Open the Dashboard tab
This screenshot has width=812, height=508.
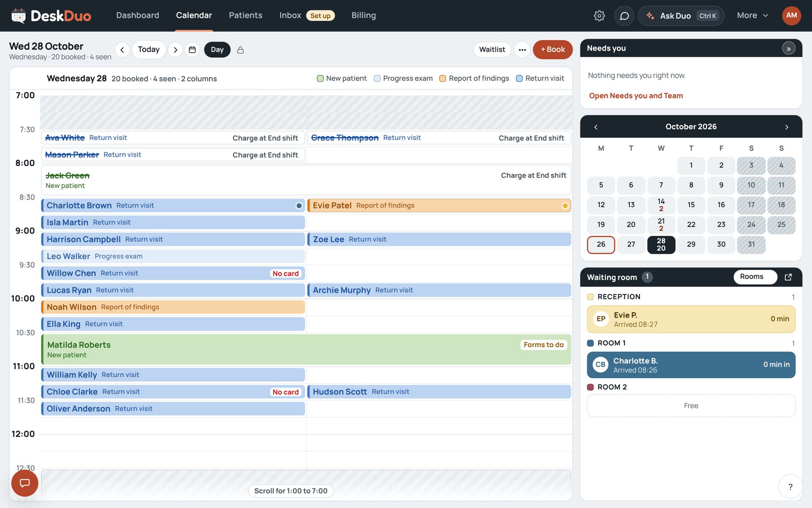point(138,15)
